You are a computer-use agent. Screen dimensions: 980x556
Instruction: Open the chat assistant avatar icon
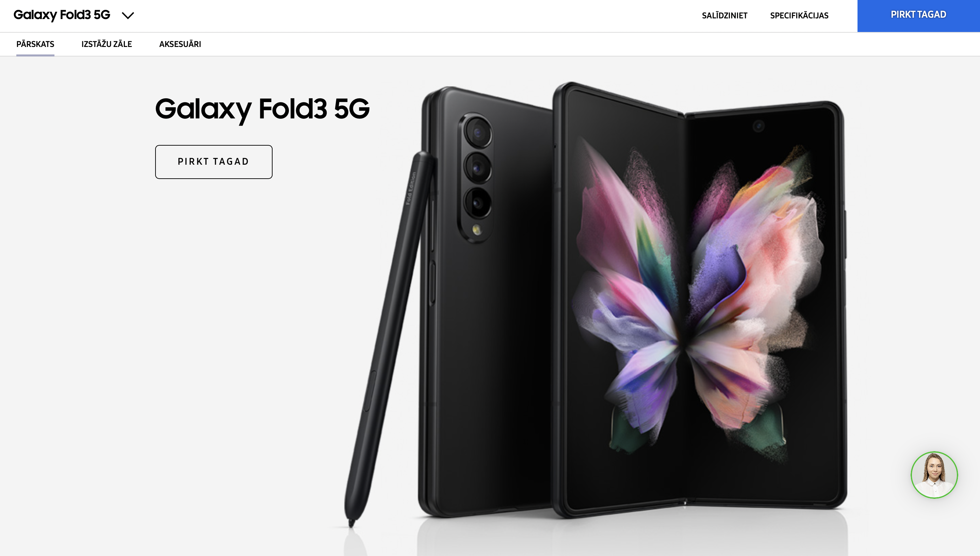[934, 475]
